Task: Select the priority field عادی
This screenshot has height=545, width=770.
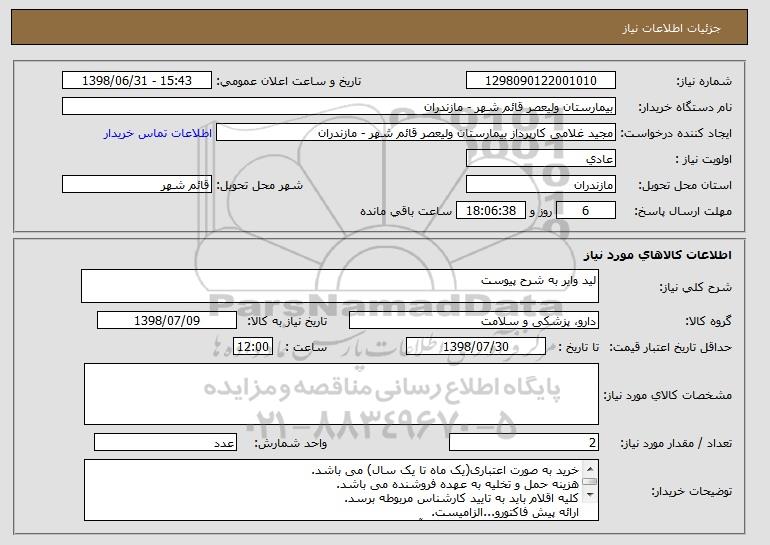Action: 541,159
